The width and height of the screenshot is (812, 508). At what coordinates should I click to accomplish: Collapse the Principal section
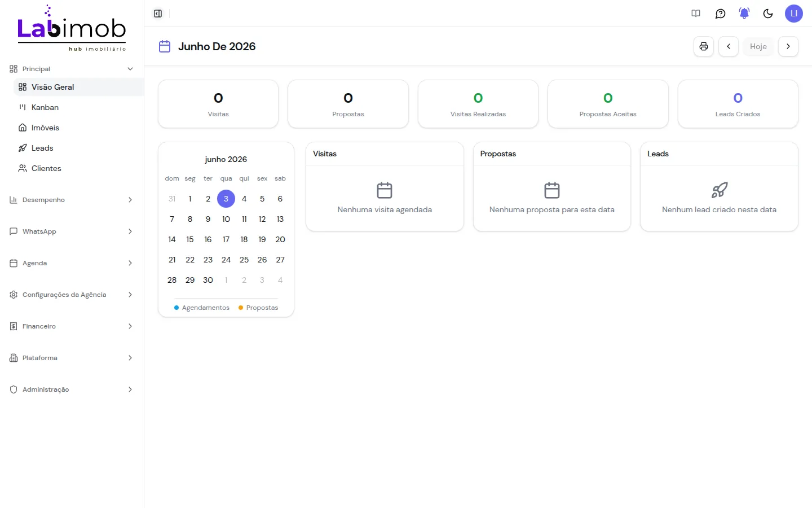coord(72,69)
